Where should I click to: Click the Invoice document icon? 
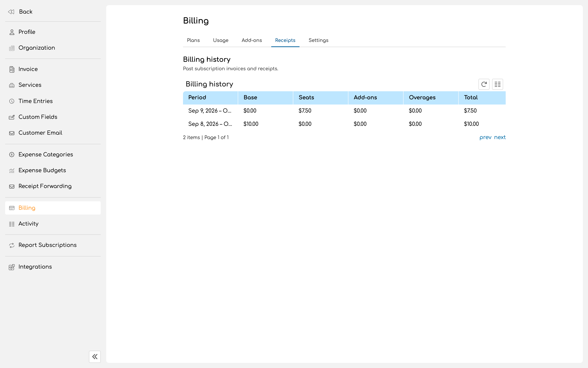[x=12, y=69]
